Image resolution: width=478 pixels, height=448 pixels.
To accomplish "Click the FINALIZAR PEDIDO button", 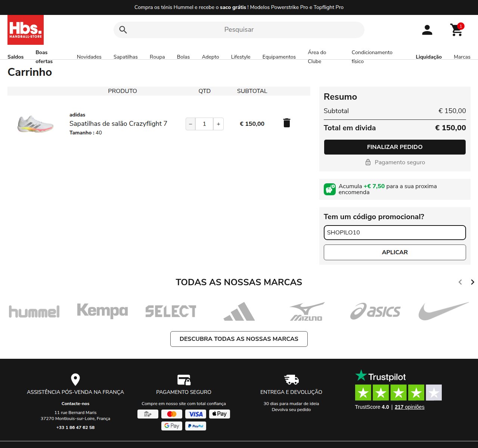I will coord(395,147).
